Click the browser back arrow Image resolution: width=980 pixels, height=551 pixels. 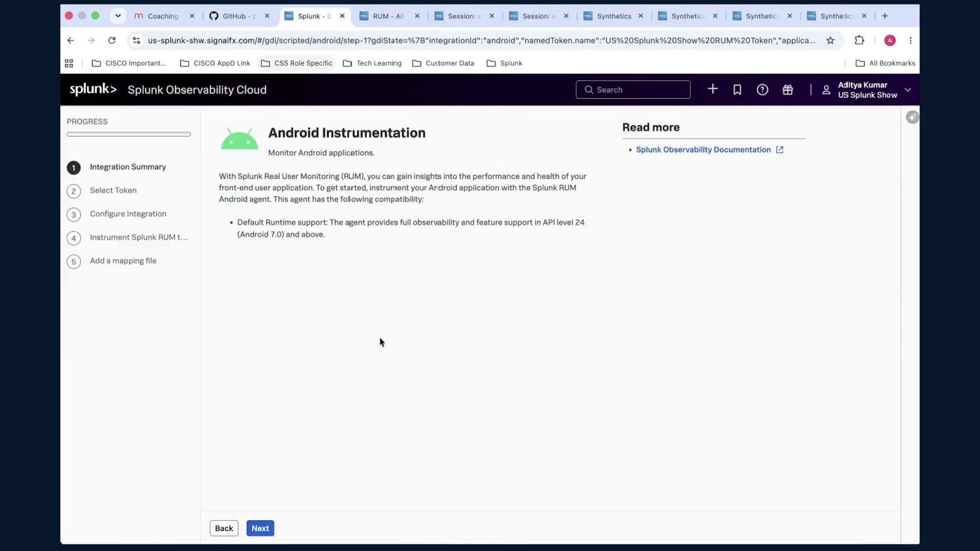(x=70, y=40)
